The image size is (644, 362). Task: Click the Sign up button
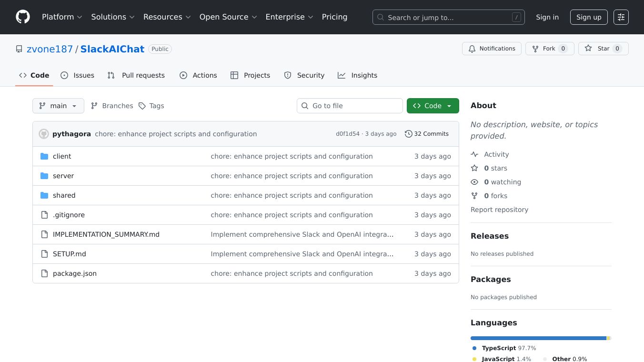[588, 17]
